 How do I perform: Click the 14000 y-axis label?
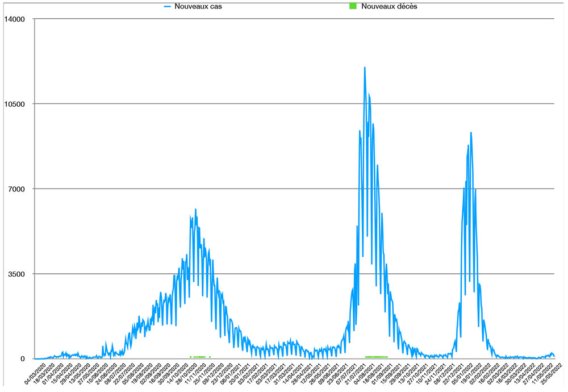point(15,19)
